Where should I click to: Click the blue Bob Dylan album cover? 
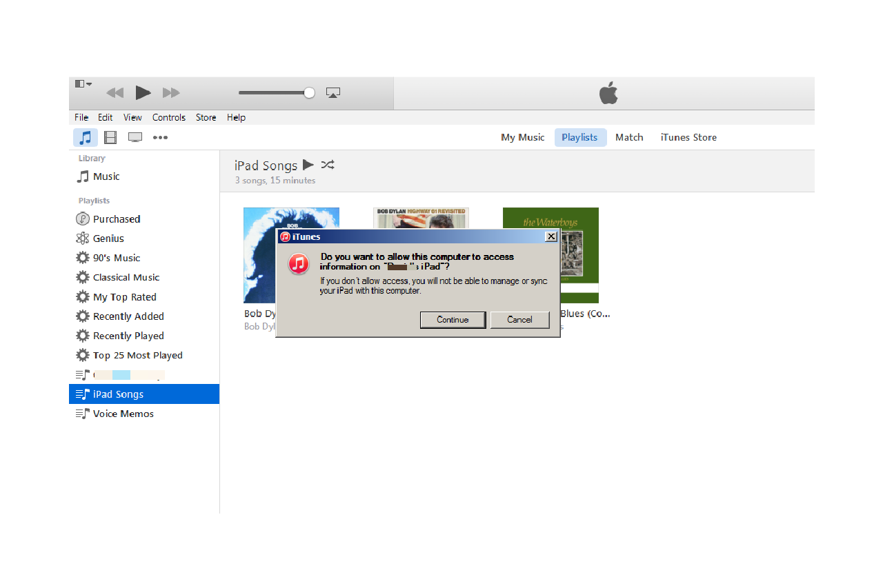point(291,255)
